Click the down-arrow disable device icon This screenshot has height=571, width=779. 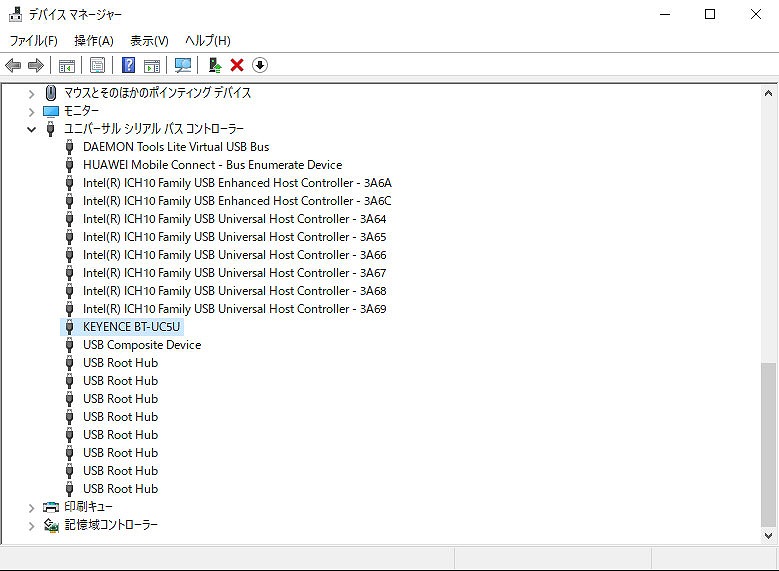click(x=260, y=65)
